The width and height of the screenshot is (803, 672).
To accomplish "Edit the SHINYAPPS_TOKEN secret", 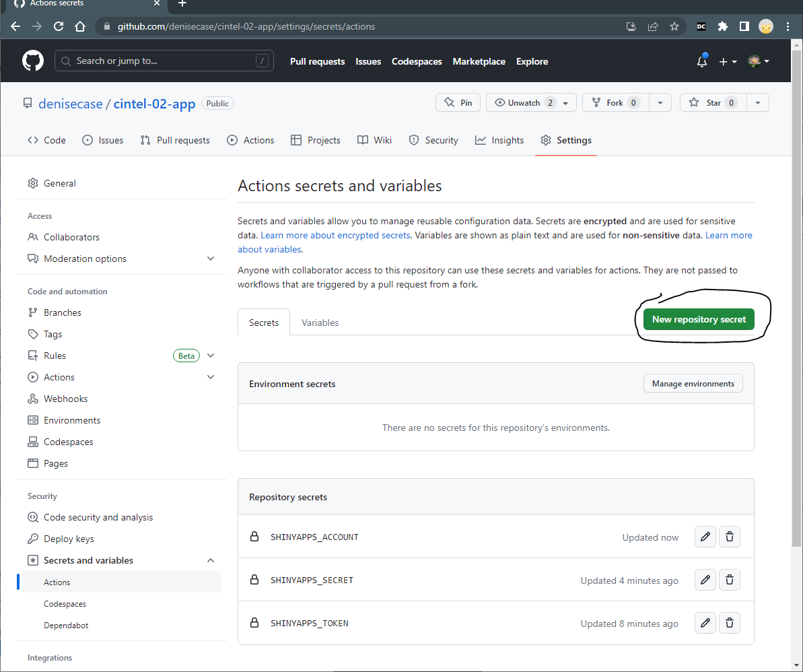I will coord(705,623).
